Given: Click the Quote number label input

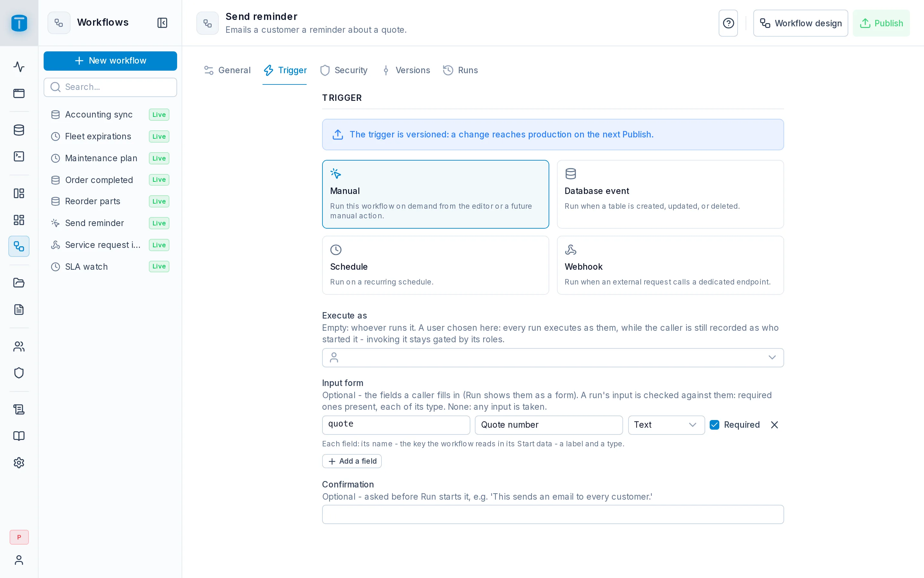Looking at the screenshot, I should (x=549, y=425).
